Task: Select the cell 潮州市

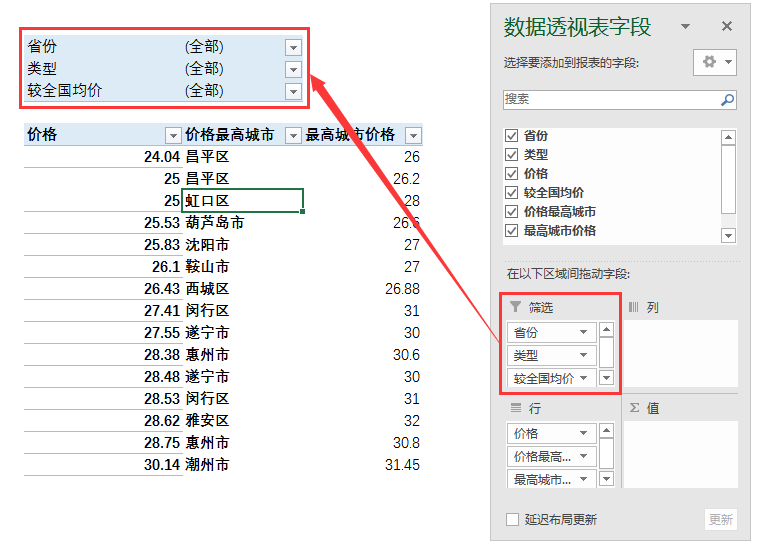Action: [x=243, y=465]
